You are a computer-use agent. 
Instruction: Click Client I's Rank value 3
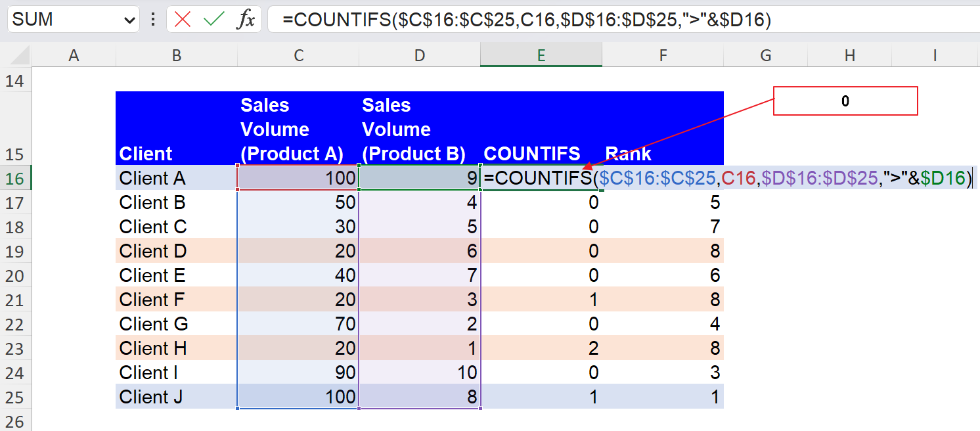(x=663, y=373)
